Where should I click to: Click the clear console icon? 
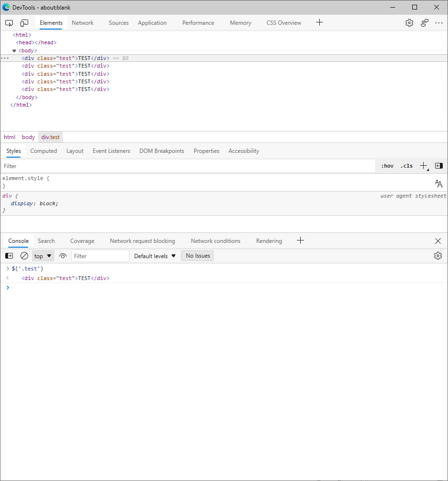click(24, 256)
